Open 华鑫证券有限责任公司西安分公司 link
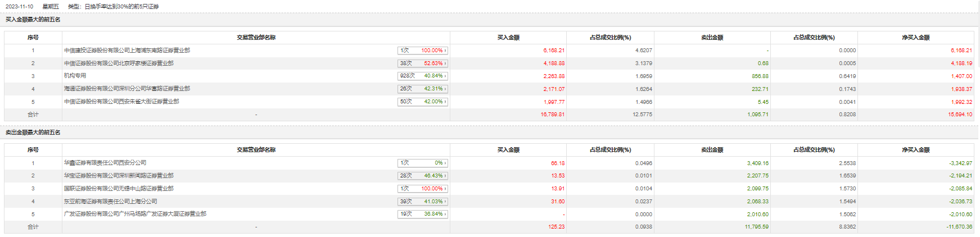The width and height of the screenshot is (980, 237). click(105, 163)
